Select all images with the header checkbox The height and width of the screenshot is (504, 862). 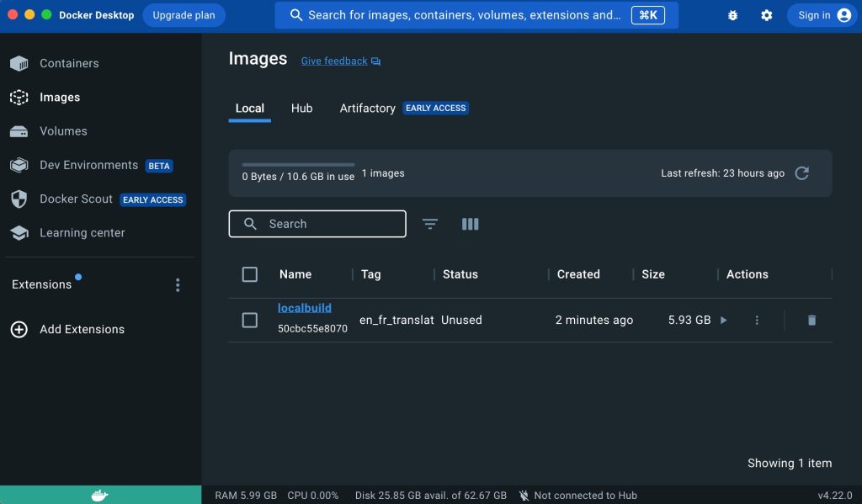[250, 273]
